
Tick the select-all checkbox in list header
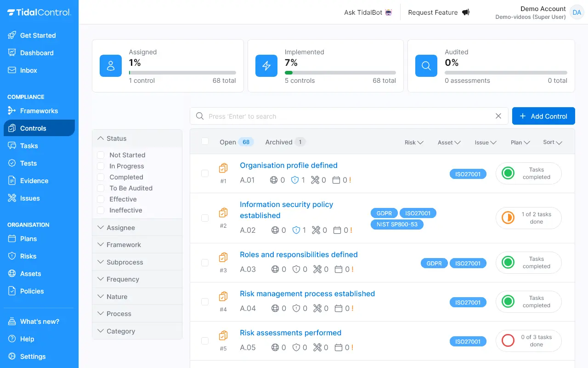(205, 142)
